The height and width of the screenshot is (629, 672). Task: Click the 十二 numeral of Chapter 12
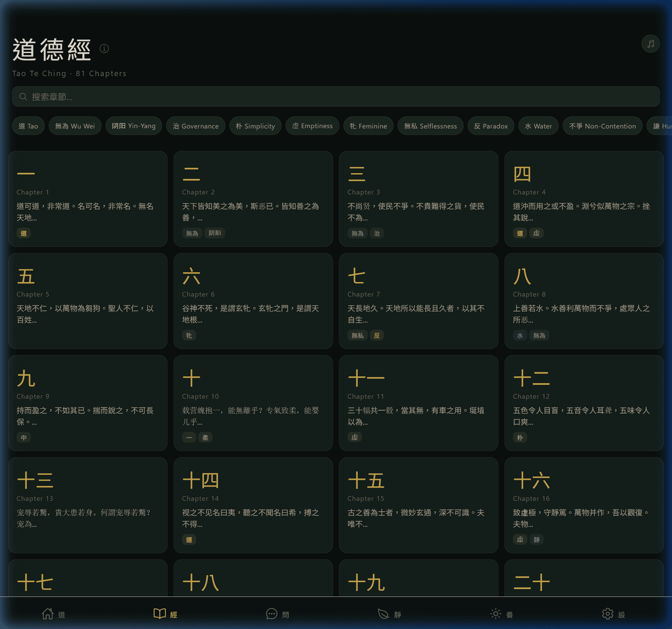coord(532,378)
